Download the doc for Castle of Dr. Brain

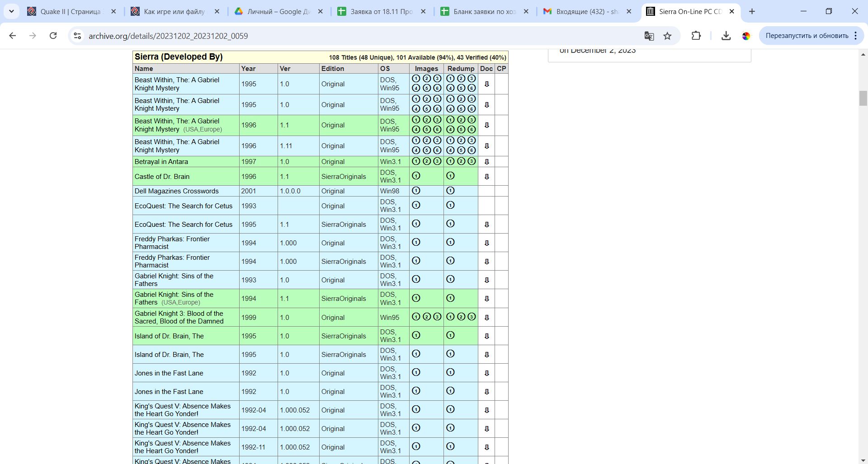click(x=487, y=177)
